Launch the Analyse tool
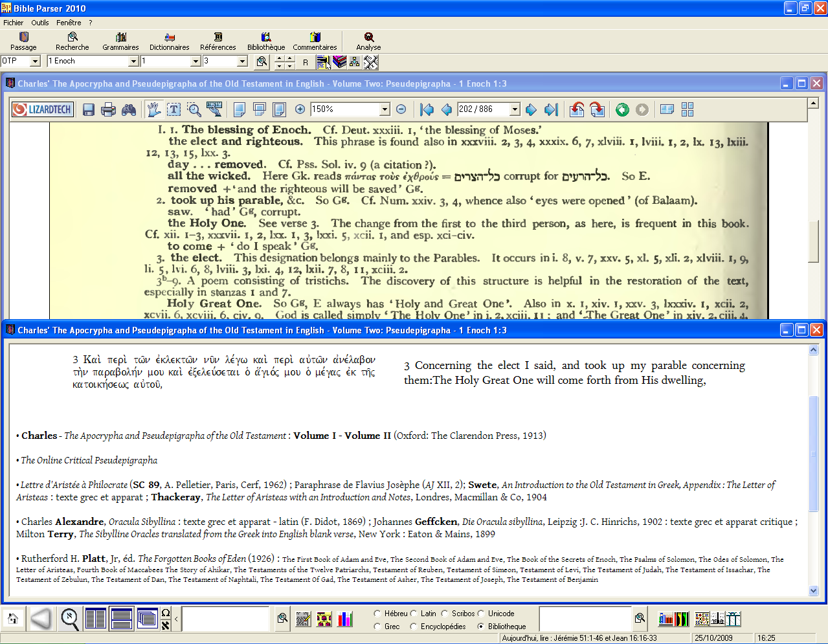828x644 pixels. pyautogui.click(x=368, y=41)
